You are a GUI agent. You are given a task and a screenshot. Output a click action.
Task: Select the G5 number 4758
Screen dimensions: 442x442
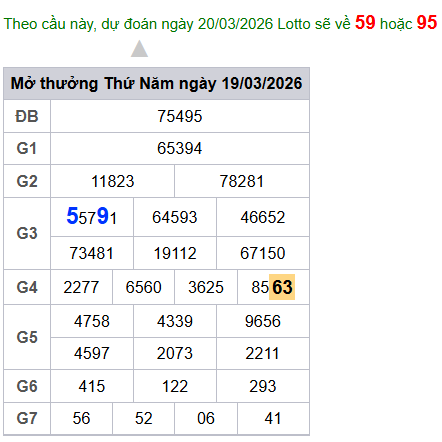(92, 321)
